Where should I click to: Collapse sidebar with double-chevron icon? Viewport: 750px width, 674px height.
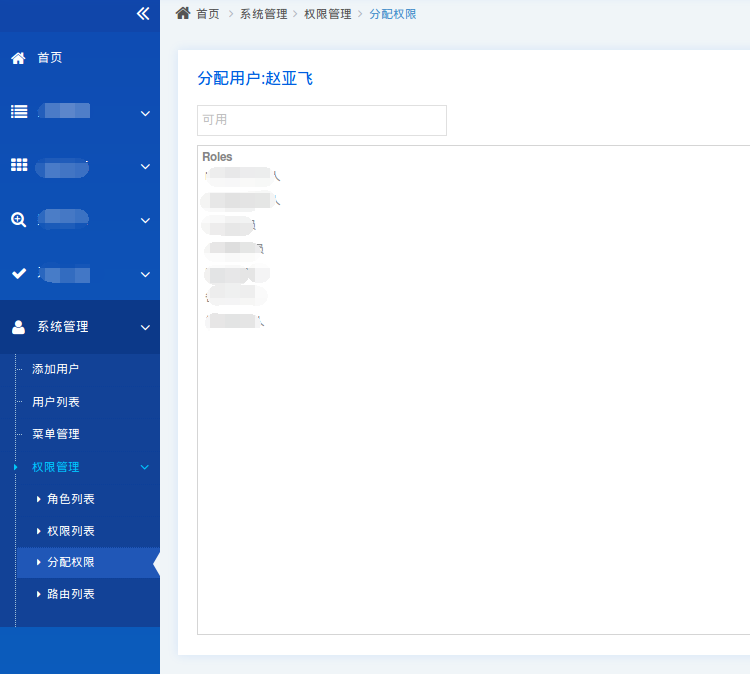(x=143, y=14)
